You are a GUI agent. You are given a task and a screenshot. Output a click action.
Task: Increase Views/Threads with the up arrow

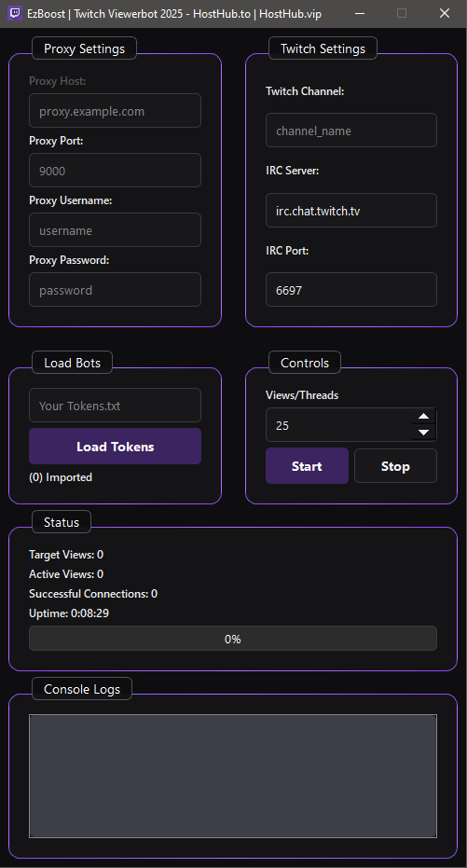tap(424, 417)
